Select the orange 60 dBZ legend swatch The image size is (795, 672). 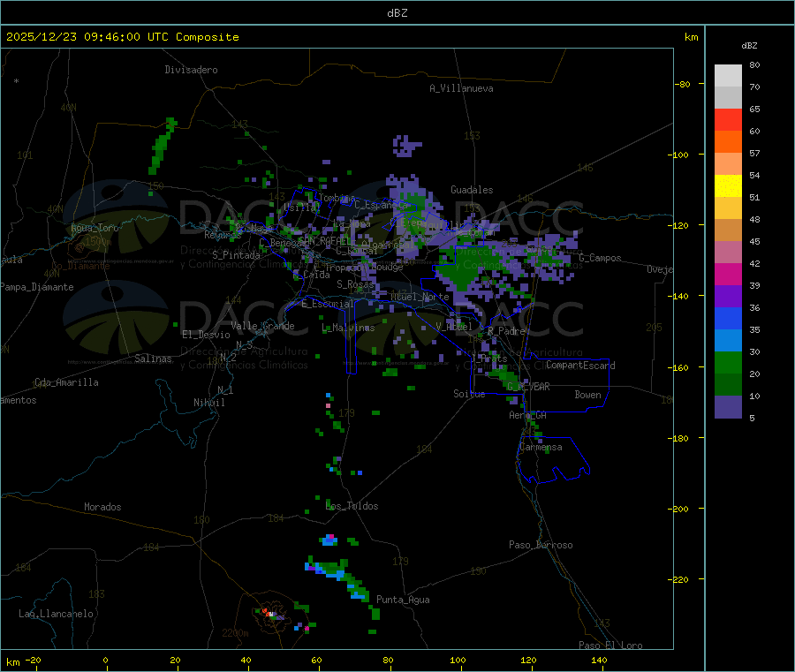728,142
